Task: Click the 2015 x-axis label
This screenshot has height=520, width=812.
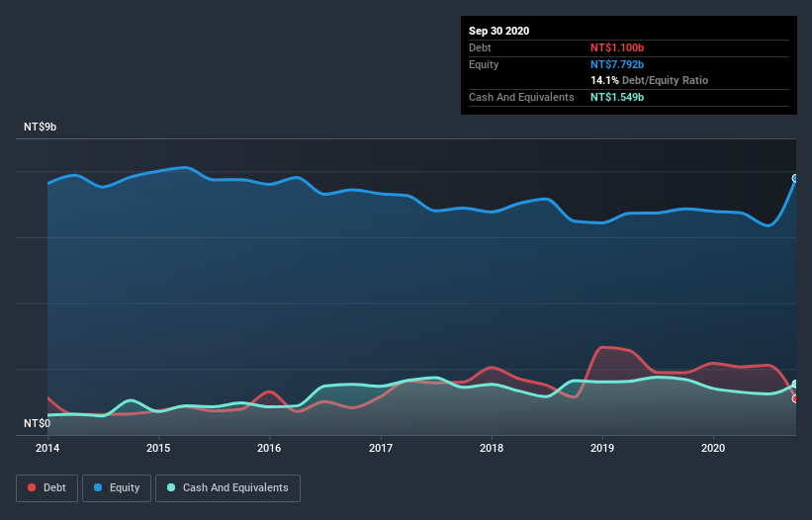Action: [x=158, y=448]
